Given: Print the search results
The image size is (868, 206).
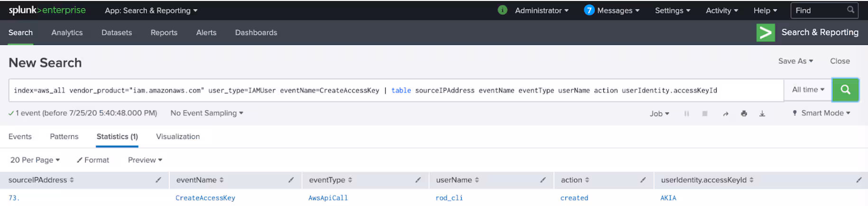Looking at the screenshot, I should pos(744,114).
